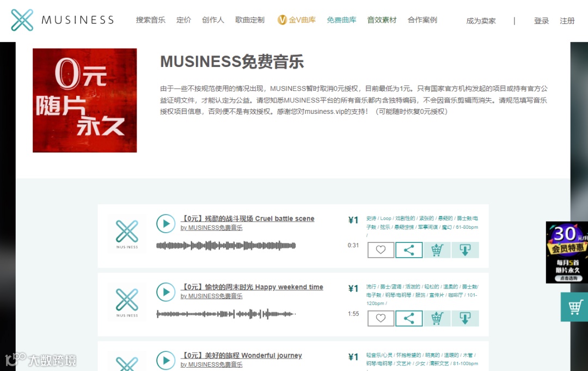
Task: Click the 注册 register link
Action: tap(567, 21)
